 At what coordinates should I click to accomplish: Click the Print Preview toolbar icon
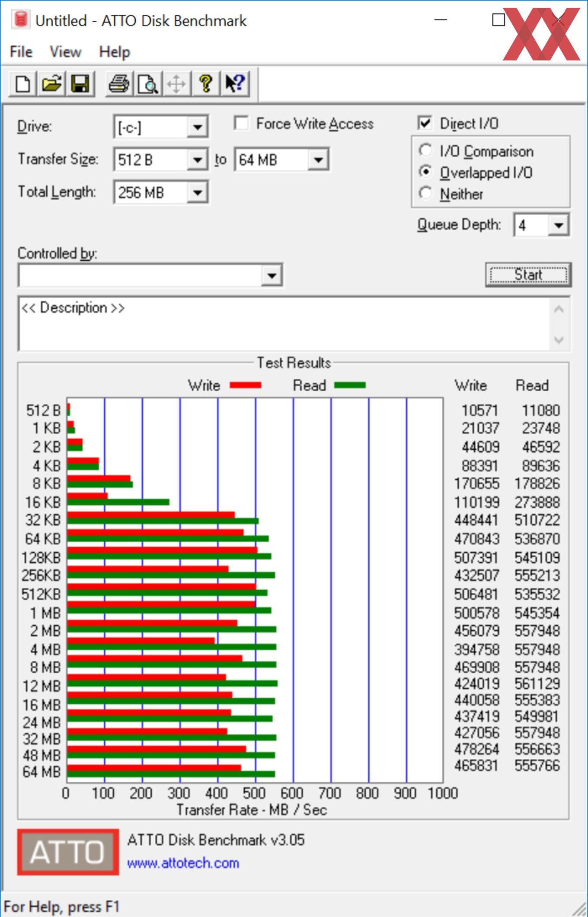pos(148,83)
